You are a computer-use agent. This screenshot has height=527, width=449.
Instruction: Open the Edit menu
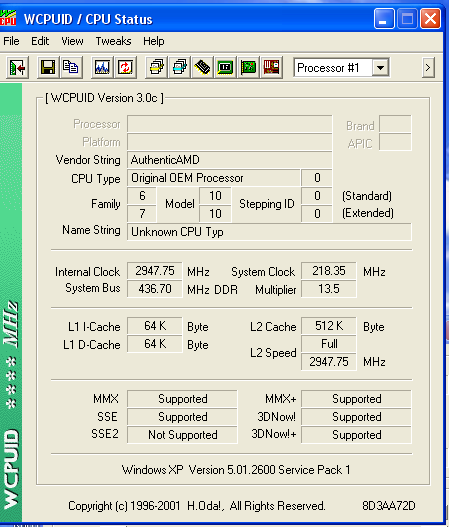click(40, 41)
